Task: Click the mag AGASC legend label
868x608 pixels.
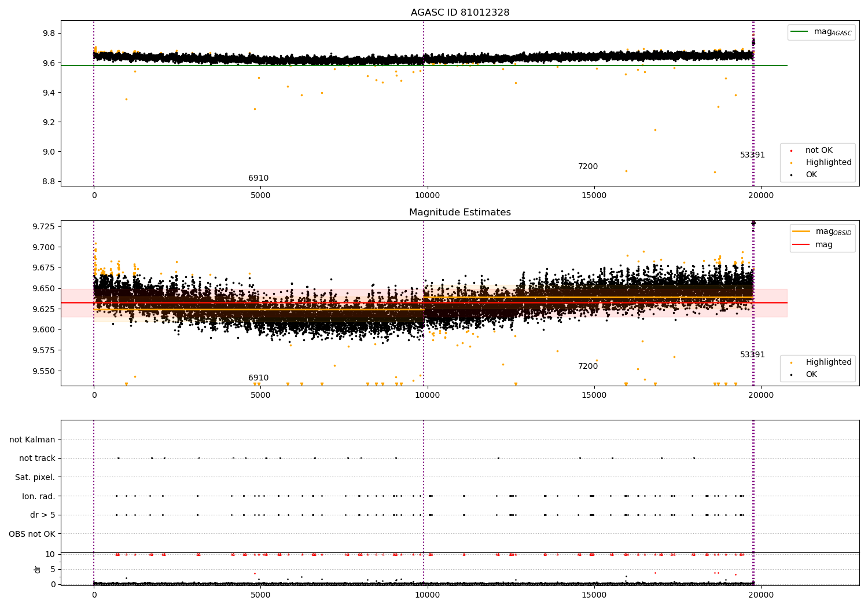Action: [x=833, y=32]
